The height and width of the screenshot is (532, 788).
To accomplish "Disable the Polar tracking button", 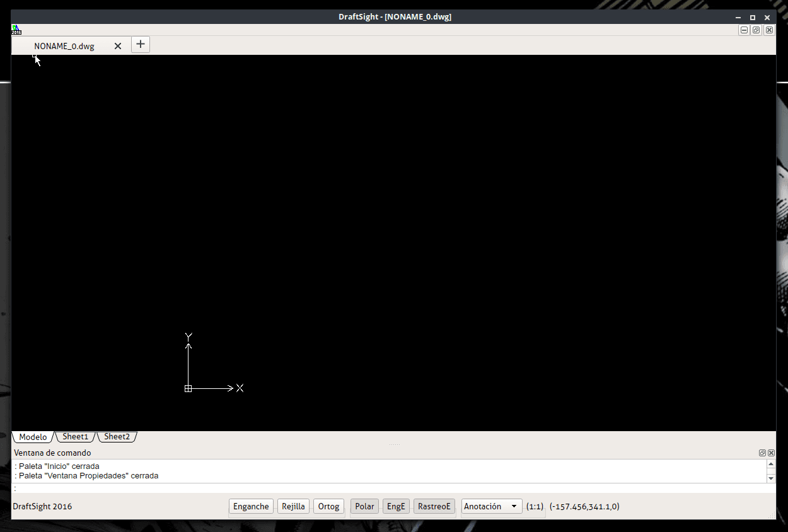I will point(364,506).
